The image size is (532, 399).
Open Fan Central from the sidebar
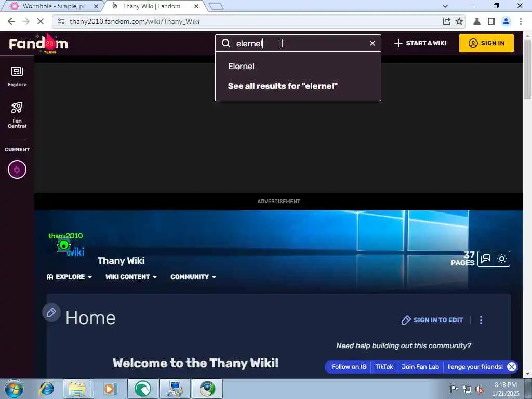17,115
